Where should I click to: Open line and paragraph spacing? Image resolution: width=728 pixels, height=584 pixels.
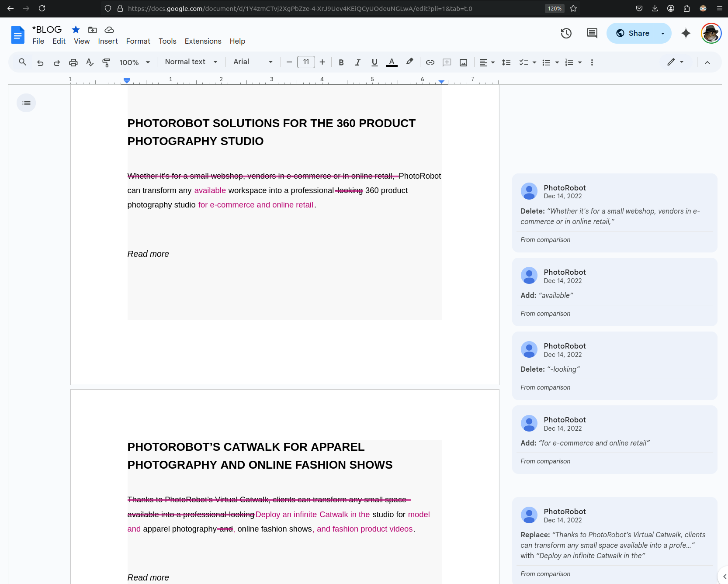pyautogui.click(x=506, y=62)
